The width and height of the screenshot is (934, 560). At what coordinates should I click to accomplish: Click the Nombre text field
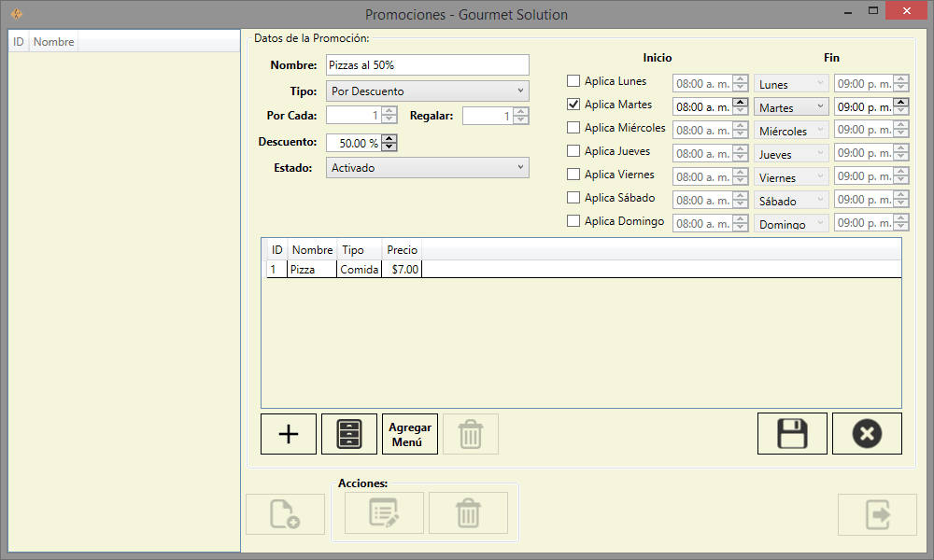tap(427, 64)
